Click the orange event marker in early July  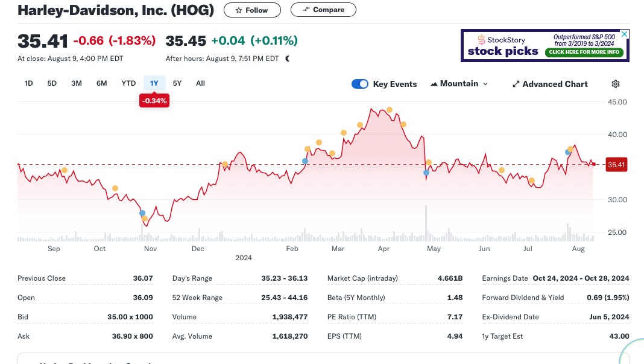click(532, 180)
